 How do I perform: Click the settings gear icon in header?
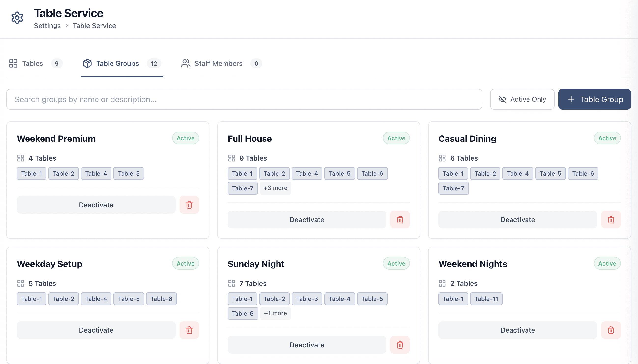click(17, 18)
